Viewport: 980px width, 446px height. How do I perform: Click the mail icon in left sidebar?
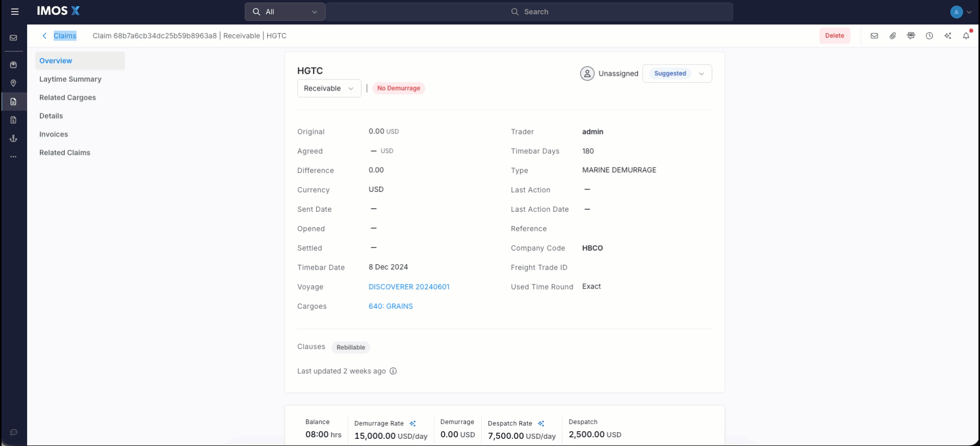coord(14,38)
